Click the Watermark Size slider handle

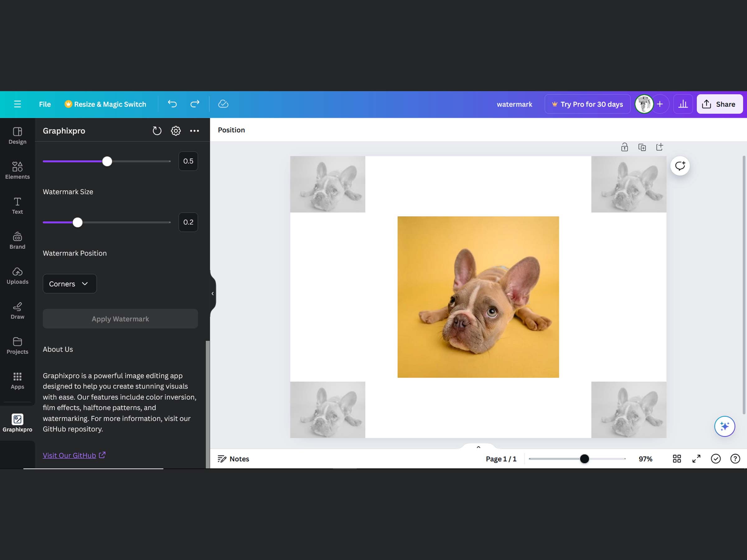click(x=78, y=222)
